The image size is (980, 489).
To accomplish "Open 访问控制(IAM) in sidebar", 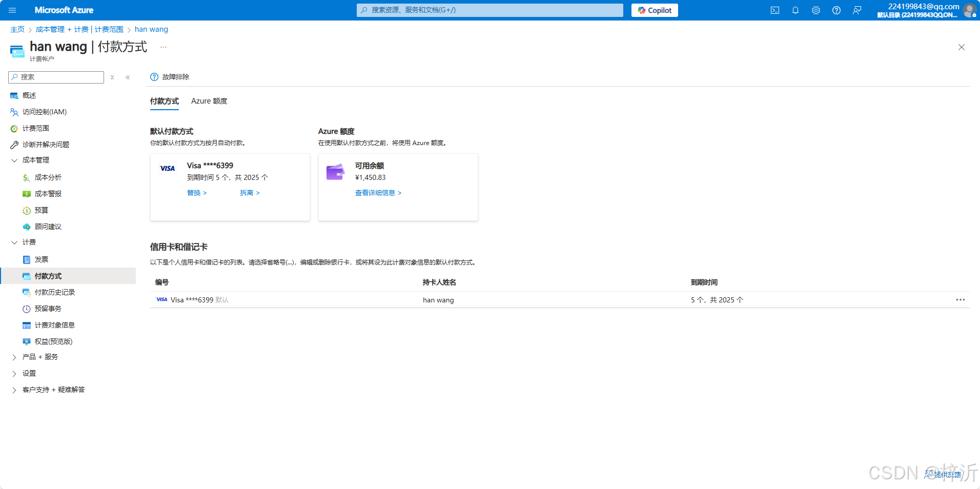I will point(45,112).
